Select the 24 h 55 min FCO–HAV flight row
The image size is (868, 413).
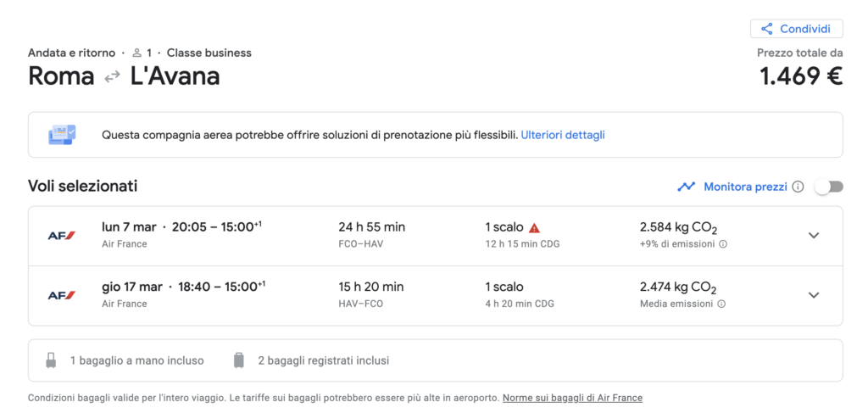[x=435, y=236]
